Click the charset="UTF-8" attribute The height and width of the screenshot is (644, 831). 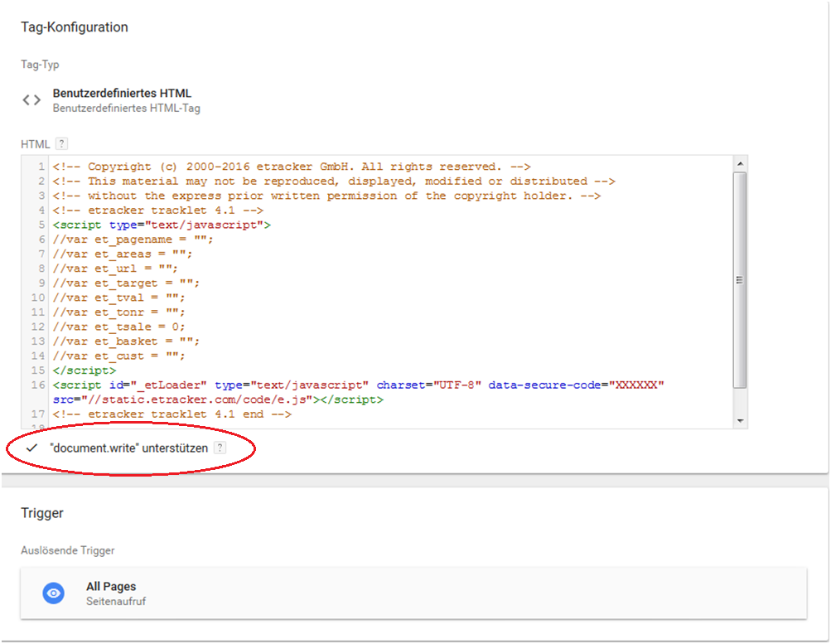pos(428,385)
